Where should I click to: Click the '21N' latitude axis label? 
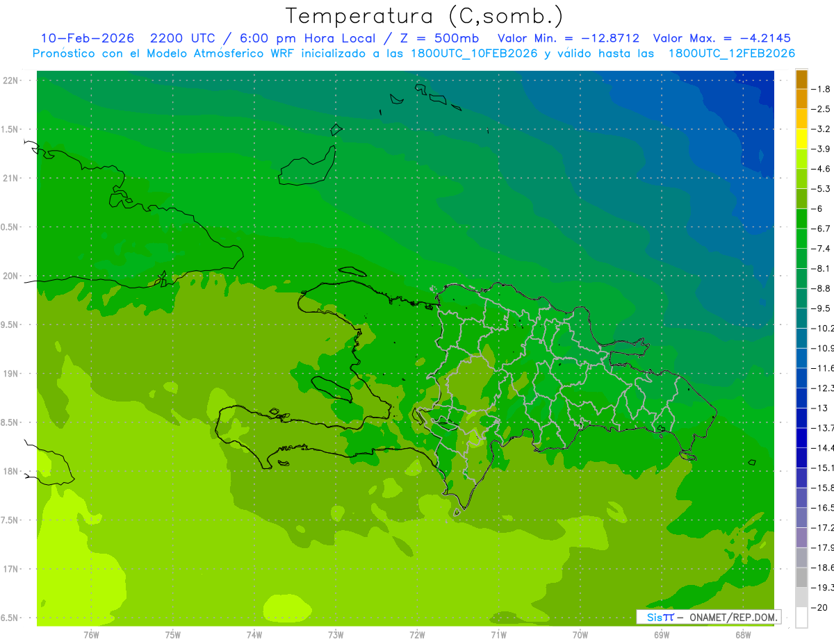pyautogui.click(x=11, y=178)
